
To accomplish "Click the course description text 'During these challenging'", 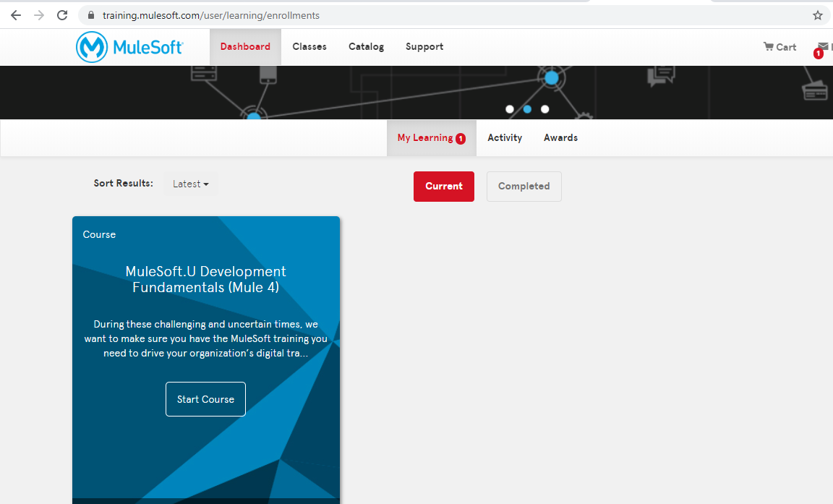I will [205, 339].
